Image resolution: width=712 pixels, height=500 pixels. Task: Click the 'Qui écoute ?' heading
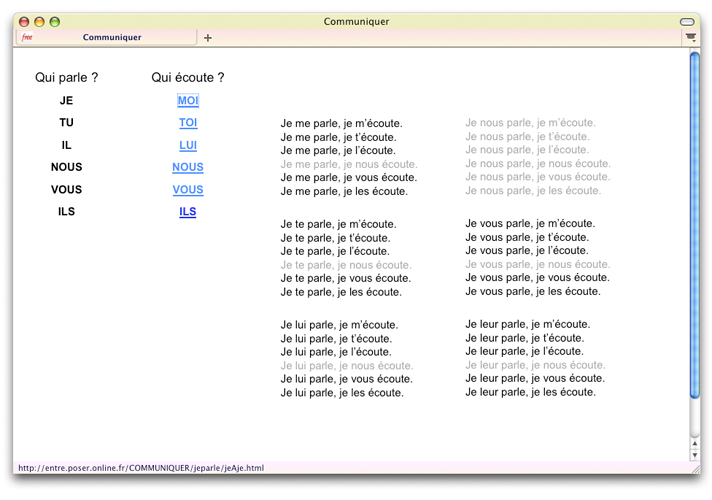tap(188, 78)
